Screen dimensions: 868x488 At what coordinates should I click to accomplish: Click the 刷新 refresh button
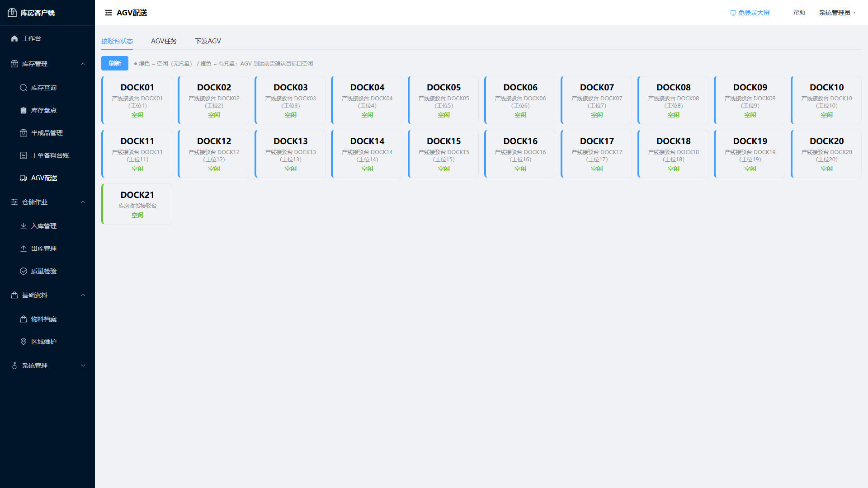click(x=115, y=63)
